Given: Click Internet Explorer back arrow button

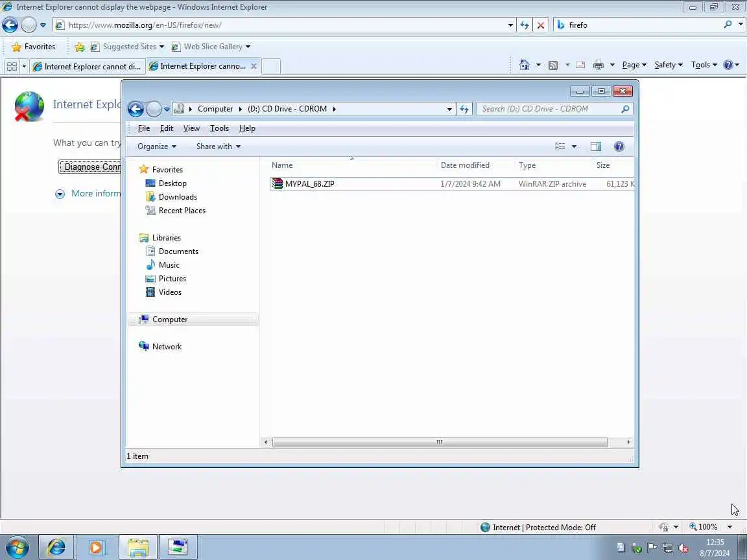Looking at the screenshot, I should tap(10, 25).
